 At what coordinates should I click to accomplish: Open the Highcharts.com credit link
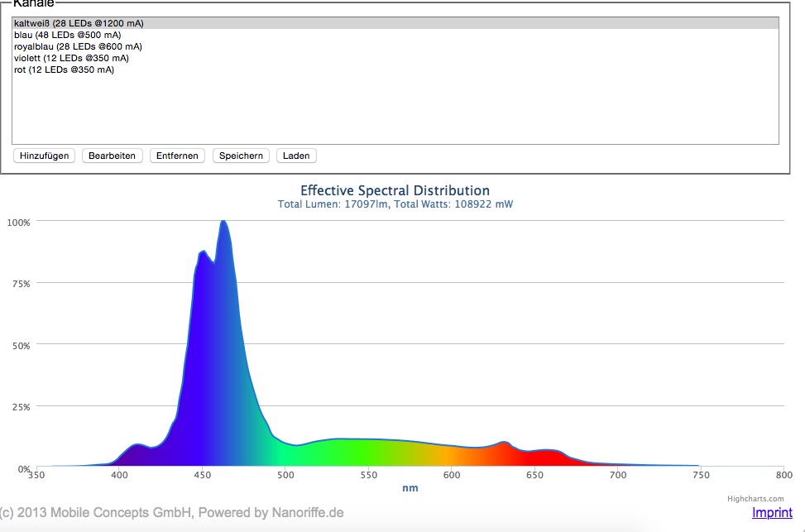[755, 499]
